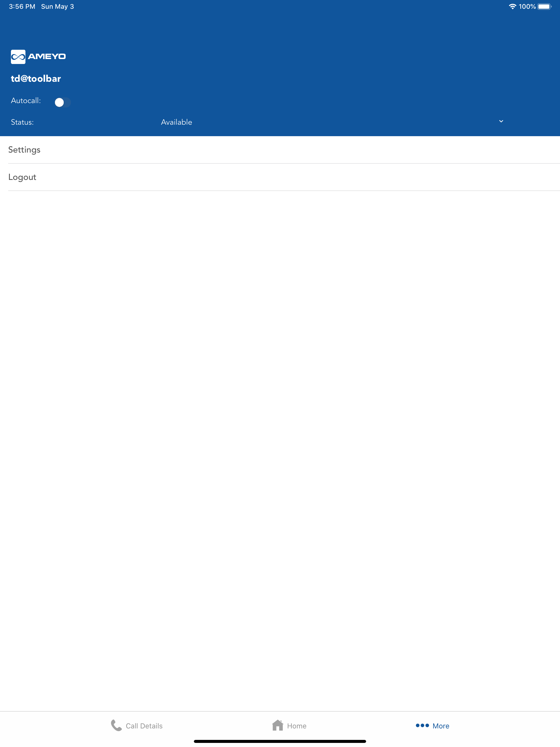Image resolution: width=560 pixels, height=747 pixels.
Task: Tap the Sun May 3 date
Action: (57, 6)
